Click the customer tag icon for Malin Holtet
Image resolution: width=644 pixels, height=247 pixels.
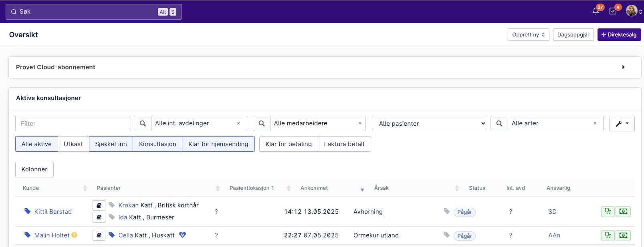click(27, 235)
